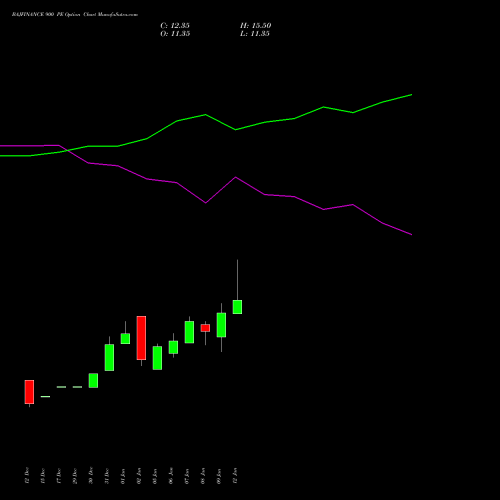The image size is (500, 500).
Task: Click the "30 Dec" date axis label
Action: click(91, 476)
